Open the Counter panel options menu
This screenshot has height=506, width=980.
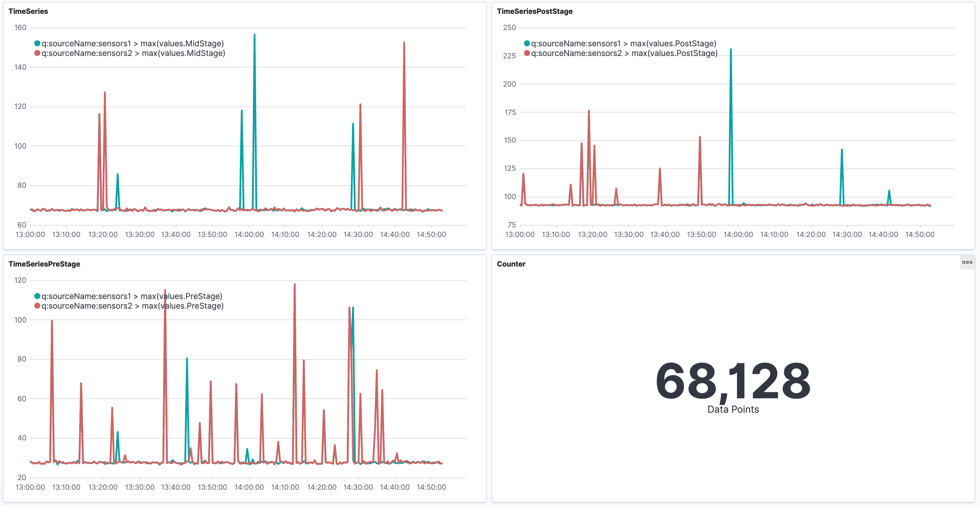(x=967, y=263)
